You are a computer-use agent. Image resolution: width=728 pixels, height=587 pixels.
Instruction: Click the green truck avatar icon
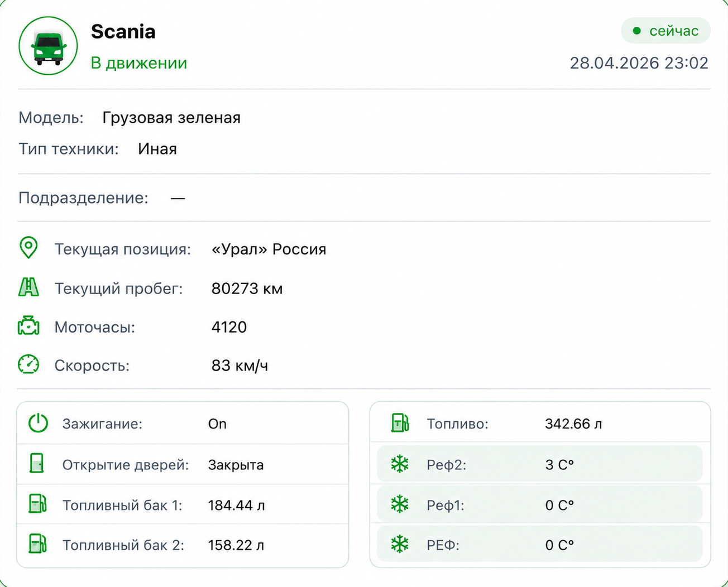tap(48, 46)
